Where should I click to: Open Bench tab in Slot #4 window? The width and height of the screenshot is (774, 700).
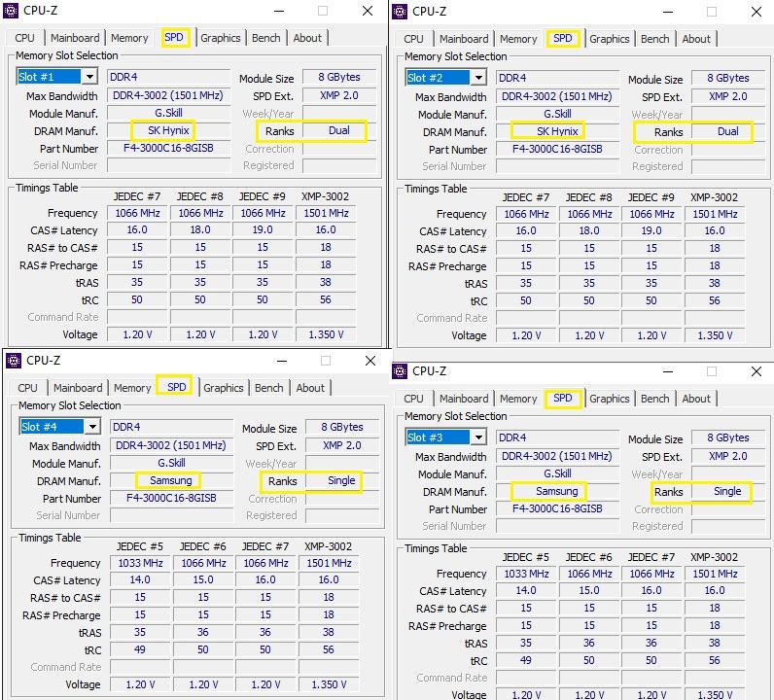tap(269, 388)
